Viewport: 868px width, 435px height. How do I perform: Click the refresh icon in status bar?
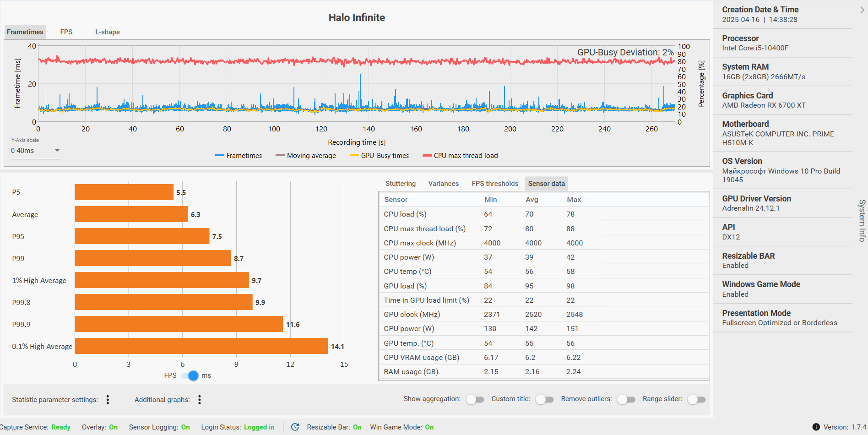pyautogui.click(x=295, y=427)
